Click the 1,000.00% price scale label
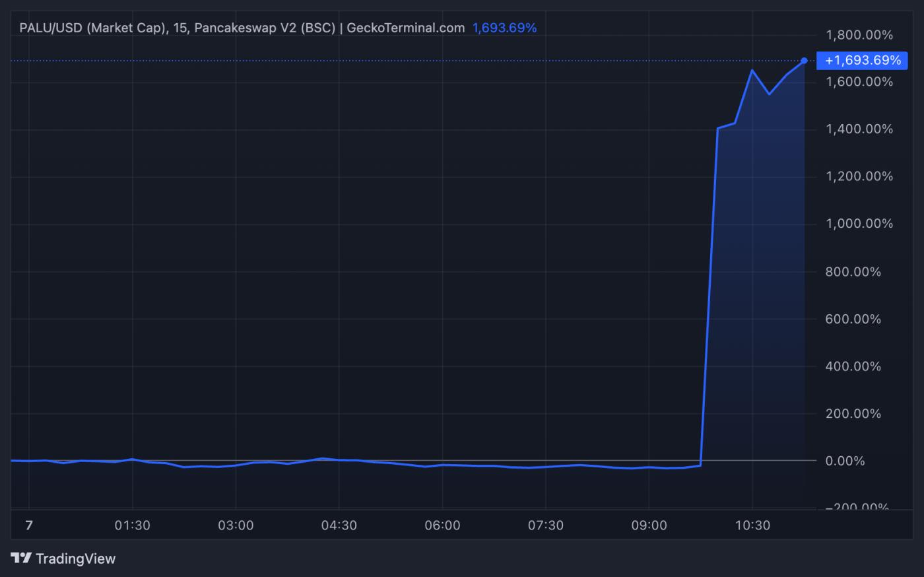The height and width of the screenshot is (577, 924). [x=859, y=224]
